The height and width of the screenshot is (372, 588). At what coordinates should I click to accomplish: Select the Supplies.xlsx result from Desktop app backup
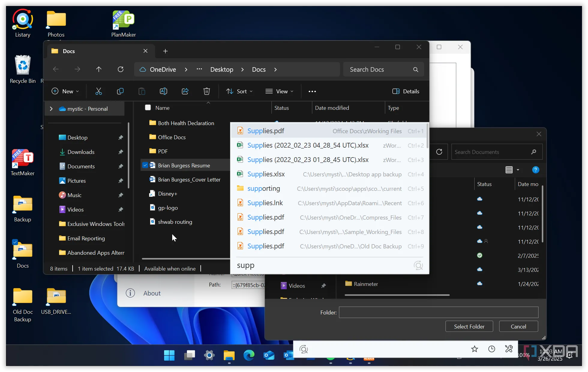click(x=328, y=174)
